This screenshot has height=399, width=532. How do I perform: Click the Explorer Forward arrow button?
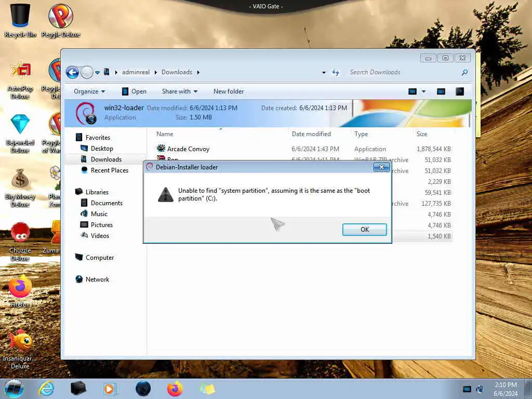coord(87,72)
